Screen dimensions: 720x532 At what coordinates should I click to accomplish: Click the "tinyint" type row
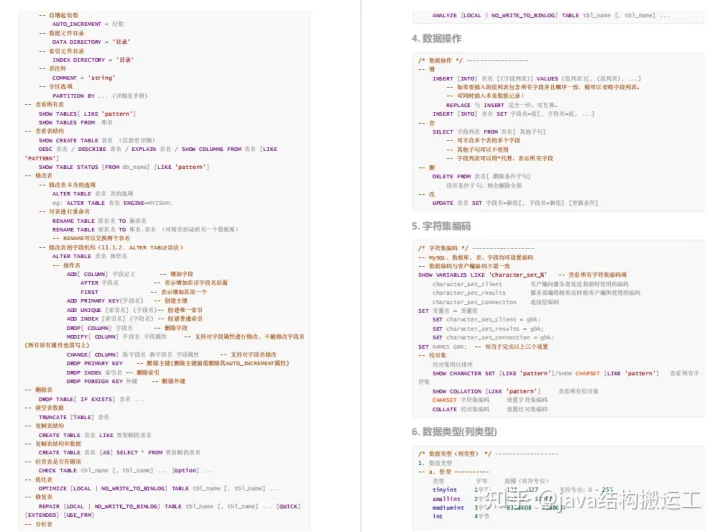523,490
